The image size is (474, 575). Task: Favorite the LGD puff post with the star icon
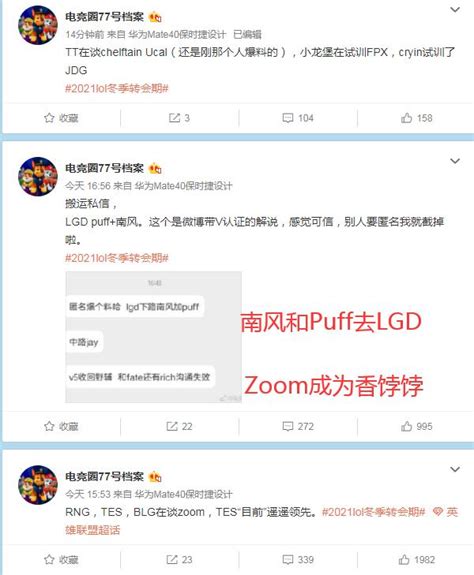pyautogui.click(x=61, y=426)
